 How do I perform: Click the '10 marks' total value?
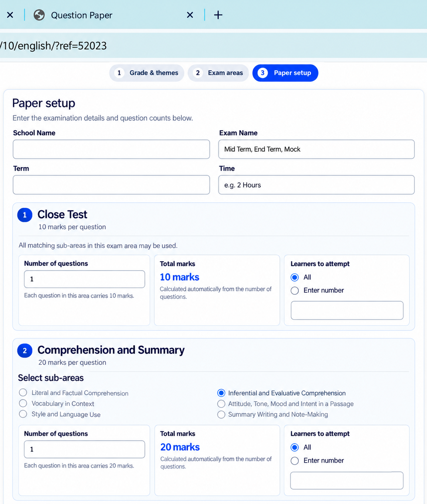point(179,277)
